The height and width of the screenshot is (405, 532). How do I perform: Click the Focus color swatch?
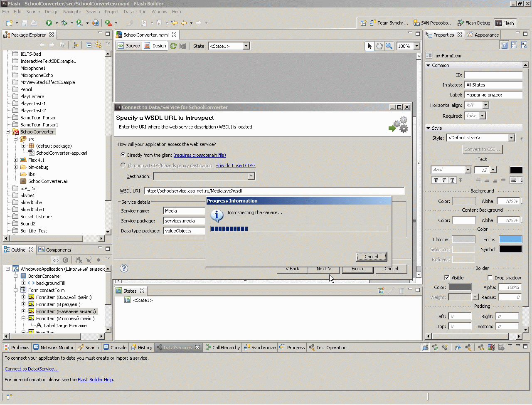click(510, 239)
